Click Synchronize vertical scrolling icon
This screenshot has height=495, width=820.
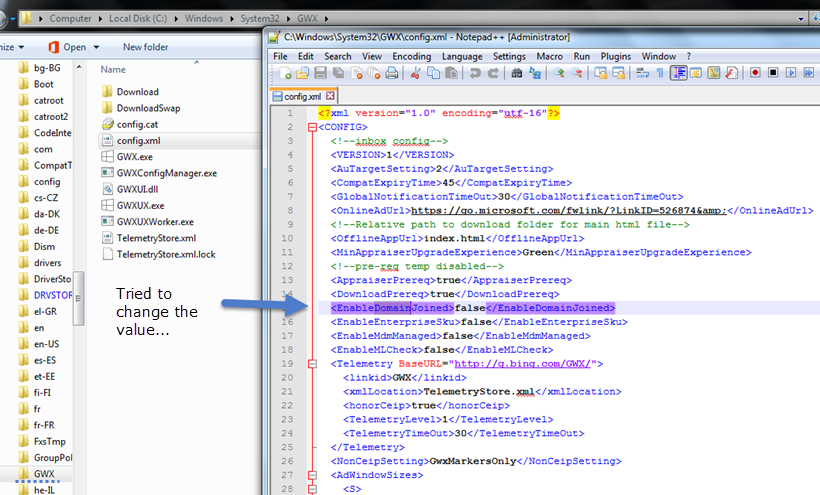click(x=600, y=73)
